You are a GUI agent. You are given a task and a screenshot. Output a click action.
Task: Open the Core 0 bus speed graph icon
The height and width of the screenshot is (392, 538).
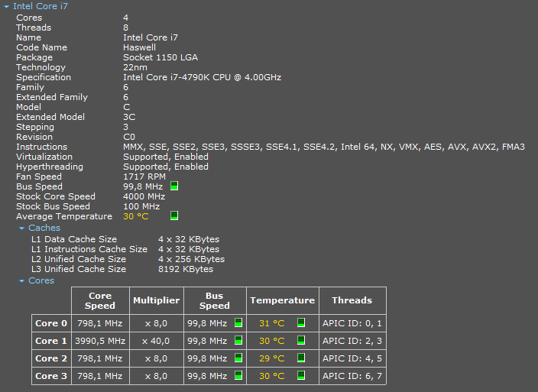click(238, 322)
